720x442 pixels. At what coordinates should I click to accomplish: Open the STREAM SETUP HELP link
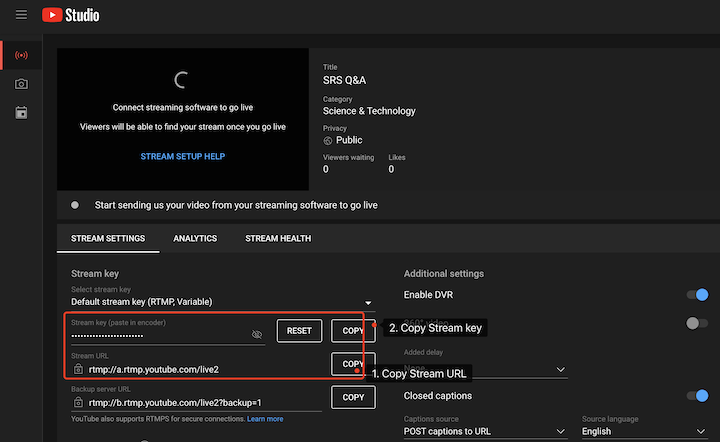(x=183, y=157)
